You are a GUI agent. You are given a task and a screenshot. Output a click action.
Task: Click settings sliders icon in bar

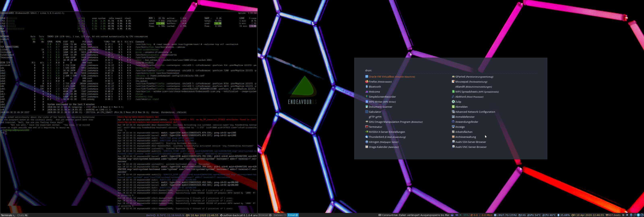click(623, 215)
